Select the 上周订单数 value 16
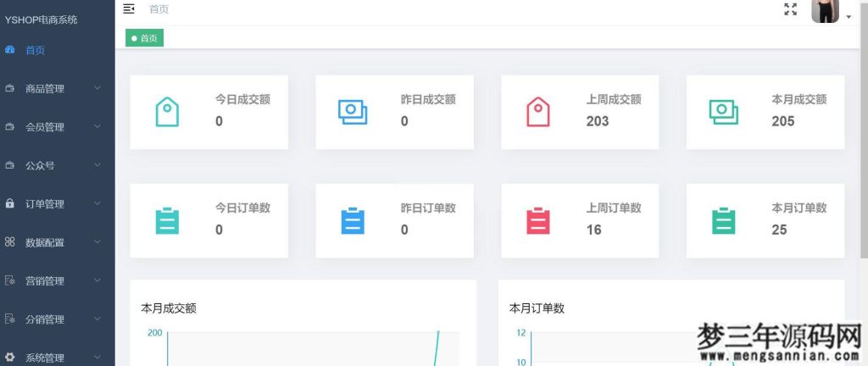Viewport: 868px width, 366px height. [594, 230]
